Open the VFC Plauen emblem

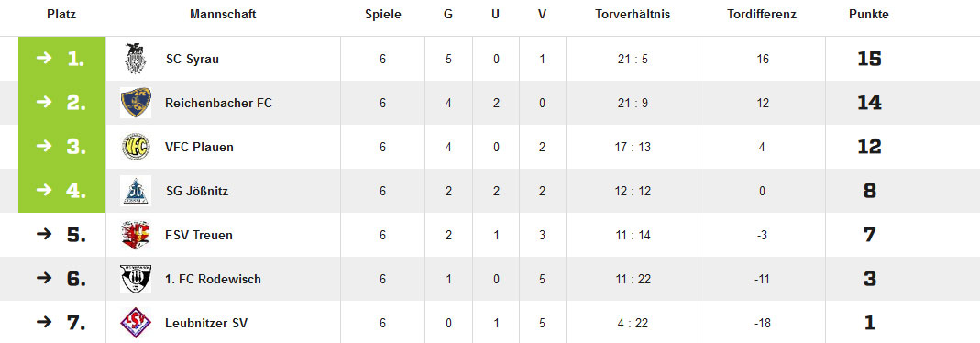(x=136, y=147)
